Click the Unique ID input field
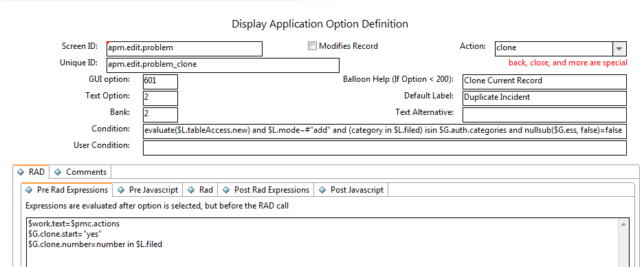644x267 pixels. click(x=223, y=65)
